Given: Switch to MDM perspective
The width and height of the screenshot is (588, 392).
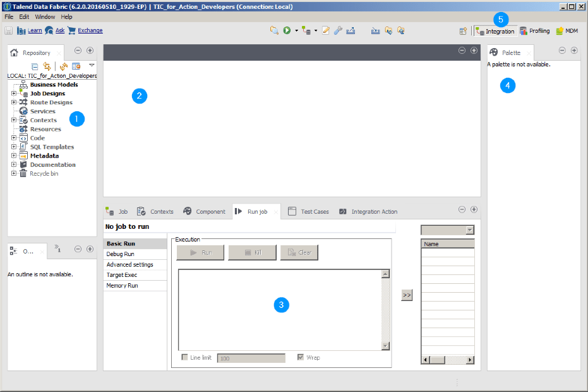Looking at the screenshot, I should pos(567,31).
